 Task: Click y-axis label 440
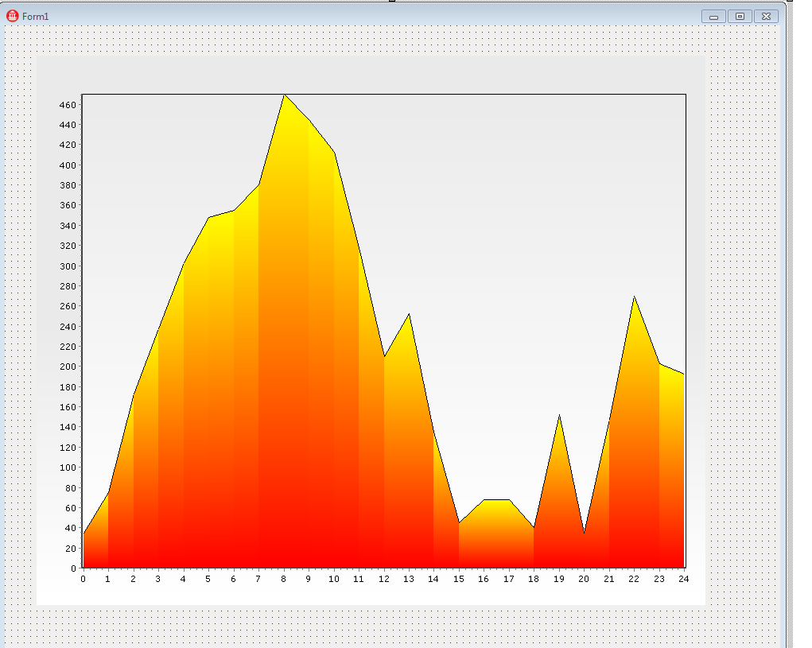coord(68,125)
